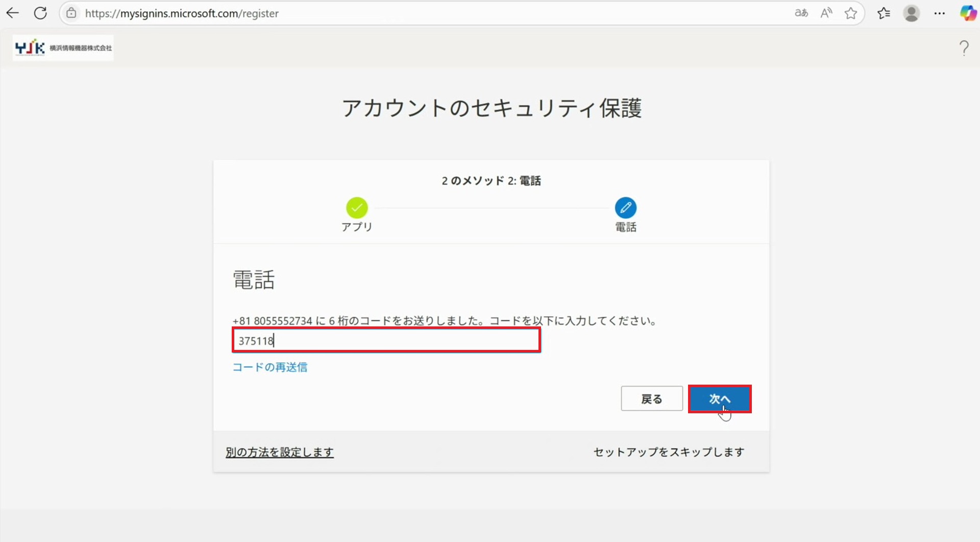Open help via question mark icon
The width and height of the screenshot is (980, 542).
click(x=964, y=48)
